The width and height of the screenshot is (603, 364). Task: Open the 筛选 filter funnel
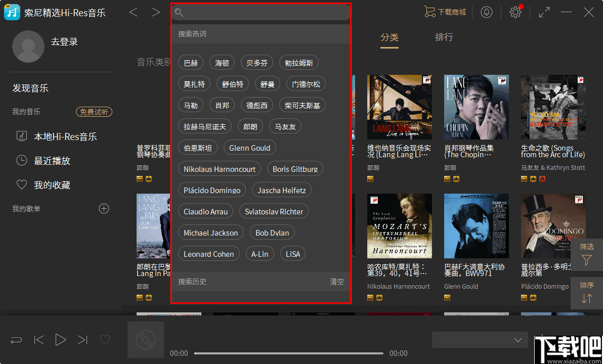pyautogui.click(x=586, y=254)
